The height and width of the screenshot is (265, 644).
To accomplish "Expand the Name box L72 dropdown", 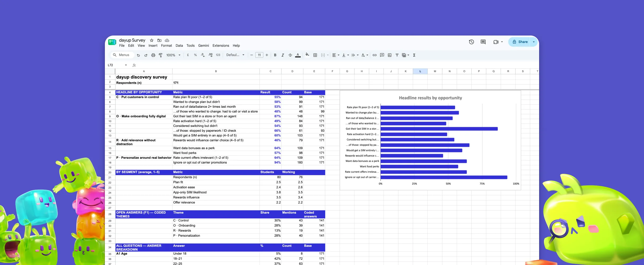I will 126,65.
